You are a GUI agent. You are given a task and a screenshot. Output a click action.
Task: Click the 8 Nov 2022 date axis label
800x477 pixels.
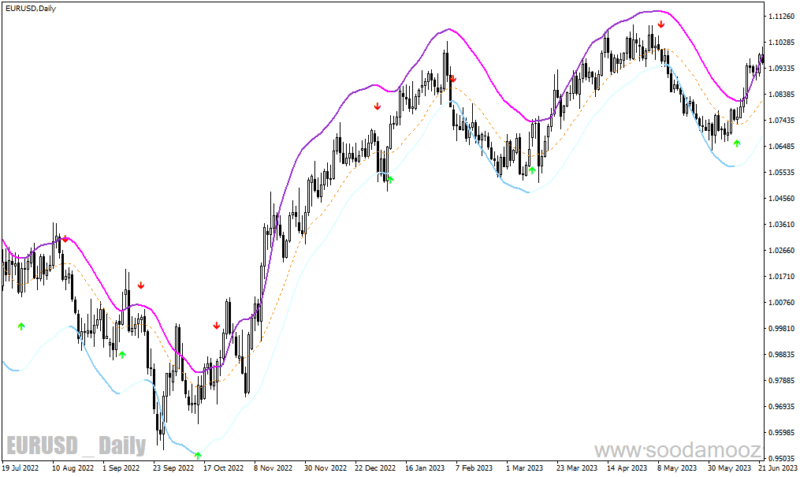click(x=273, y=468)
